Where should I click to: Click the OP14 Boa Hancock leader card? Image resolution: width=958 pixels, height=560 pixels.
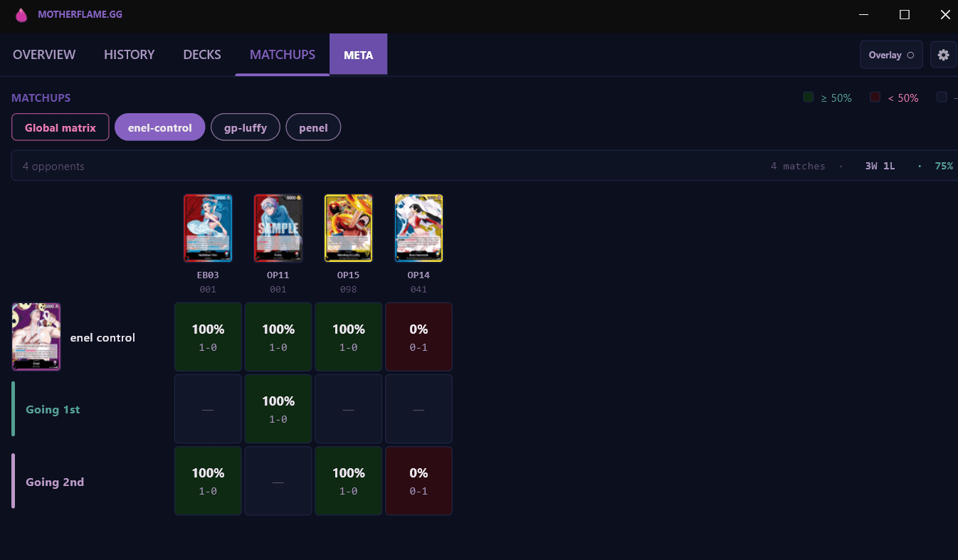tap(419, 228)
